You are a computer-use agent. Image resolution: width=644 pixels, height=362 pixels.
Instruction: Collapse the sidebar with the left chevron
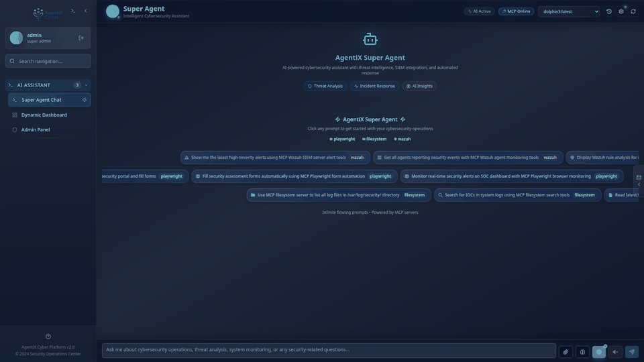coord(85,11)
